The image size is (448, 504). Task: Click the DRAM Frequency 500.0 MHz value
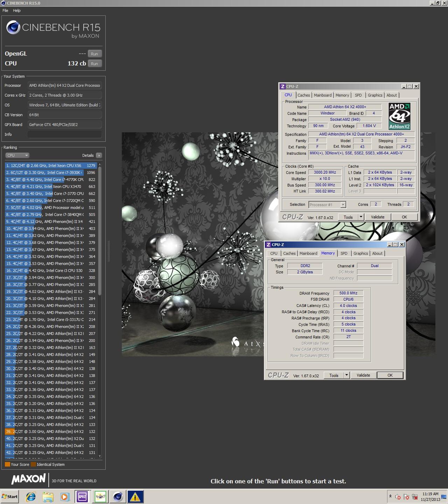(348, 293)
